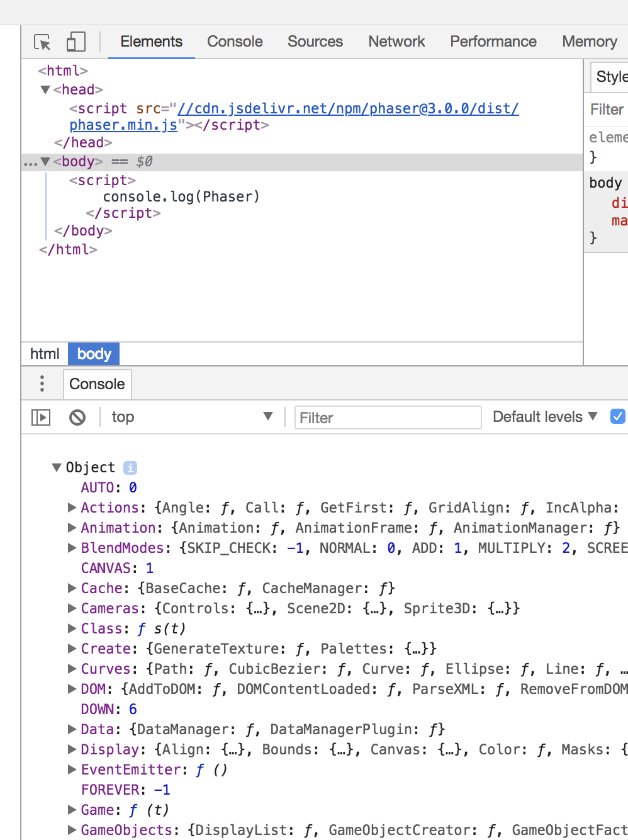628x840 pixels.
Task: Focus the console Filter input field
Action: coord(388,417)
